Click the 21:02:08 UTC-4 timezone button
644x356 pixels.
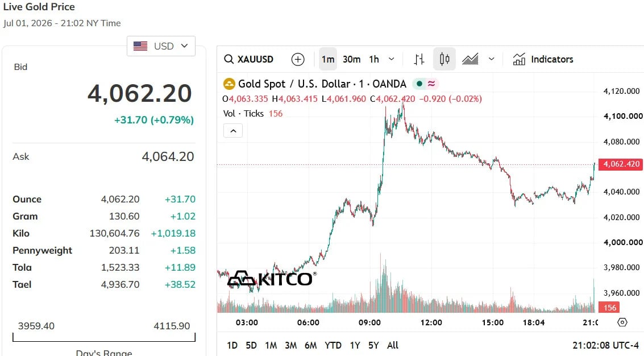pyautogui.click(x=606, y=345)
